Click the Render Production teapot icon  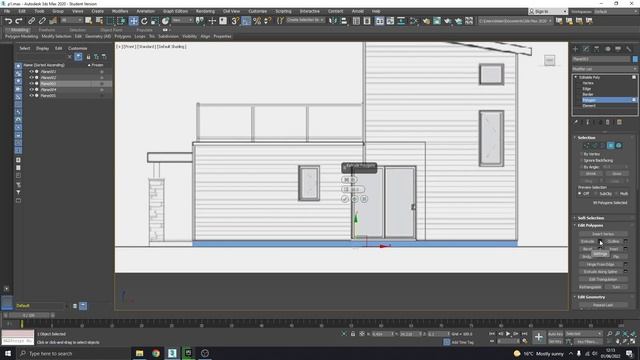448,21
